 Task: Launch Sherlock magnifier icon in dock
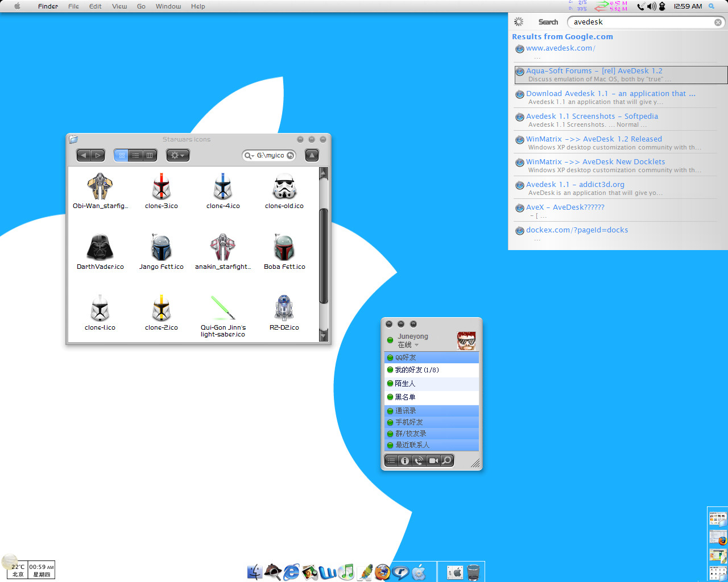[273, 572]
